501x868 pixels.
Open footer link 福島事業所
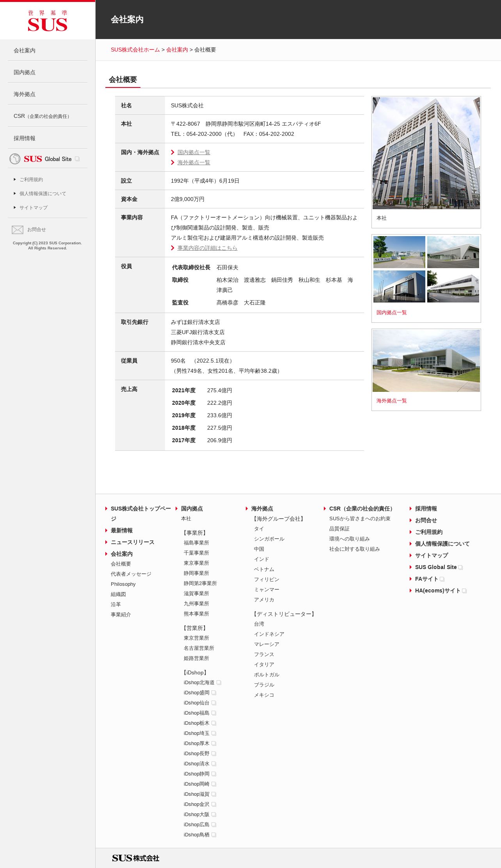[x=196, y=543]
